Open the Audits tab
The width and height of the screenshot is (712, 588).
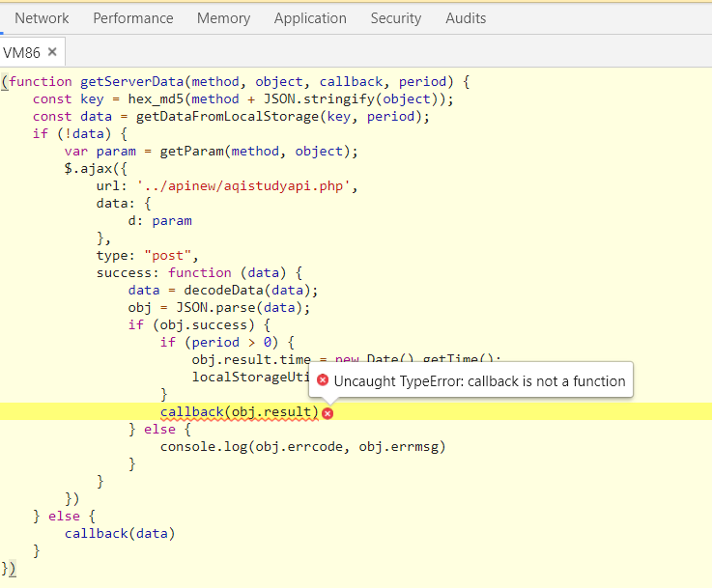click(x=466, y=18)
